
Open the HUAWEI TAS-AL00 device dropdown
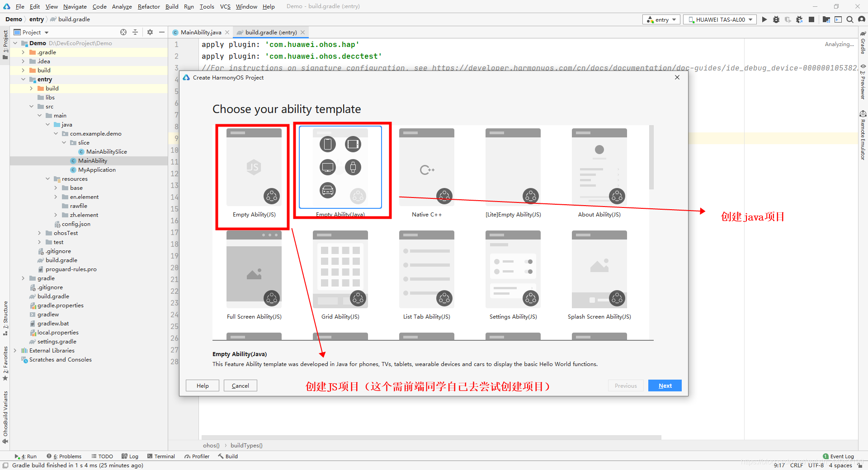[x=719, y=19]
